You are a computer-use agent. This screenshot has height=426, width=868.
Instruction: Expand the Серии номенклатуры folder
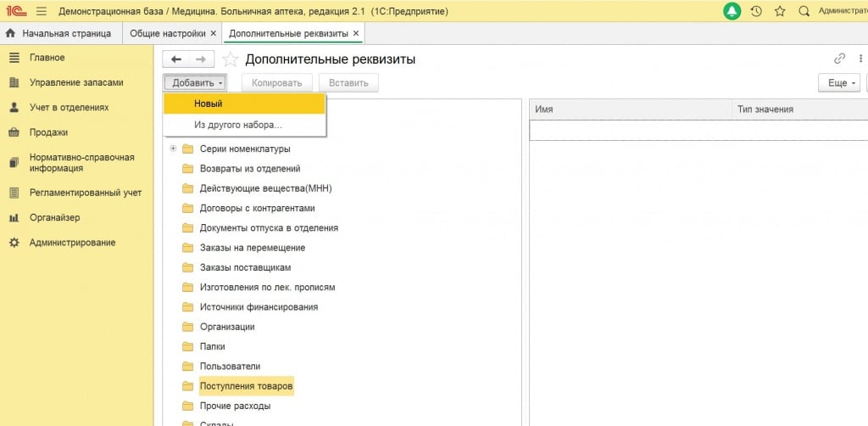[x=173, y=149]
